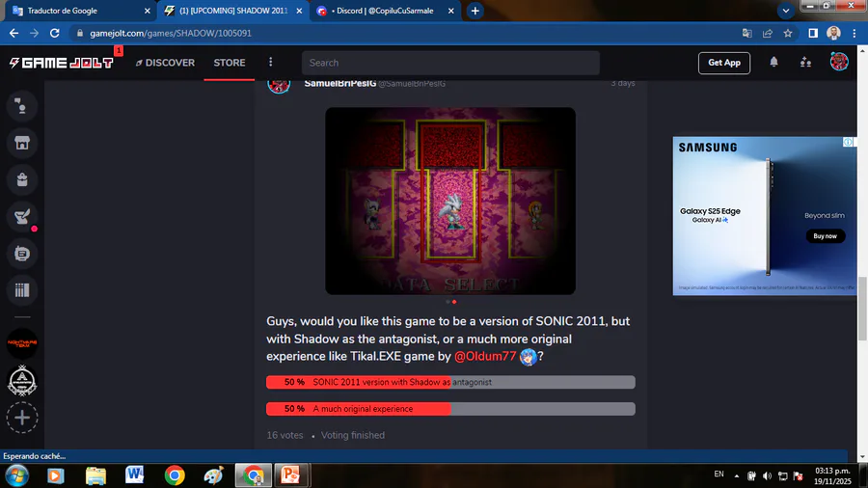The width and height of the screenshot is (868, 488).
Task: Click the SONIC 2011 version poll bar
Action: coord(450,382)
